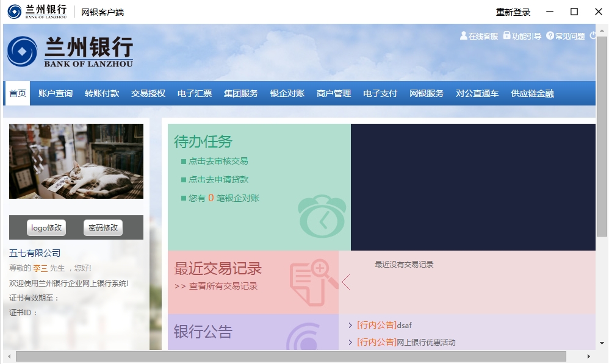This screenshot has height=364, width=609.
Task: Open the 交易授权 menu
Action: coord(148,93)
